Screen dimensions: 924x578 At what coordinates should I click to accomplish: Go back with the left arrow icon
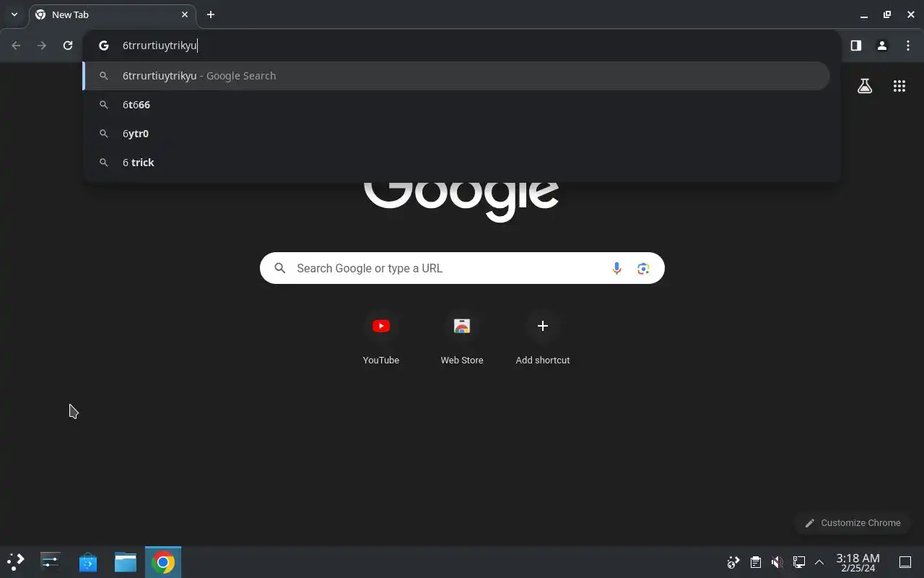[16, 46]
